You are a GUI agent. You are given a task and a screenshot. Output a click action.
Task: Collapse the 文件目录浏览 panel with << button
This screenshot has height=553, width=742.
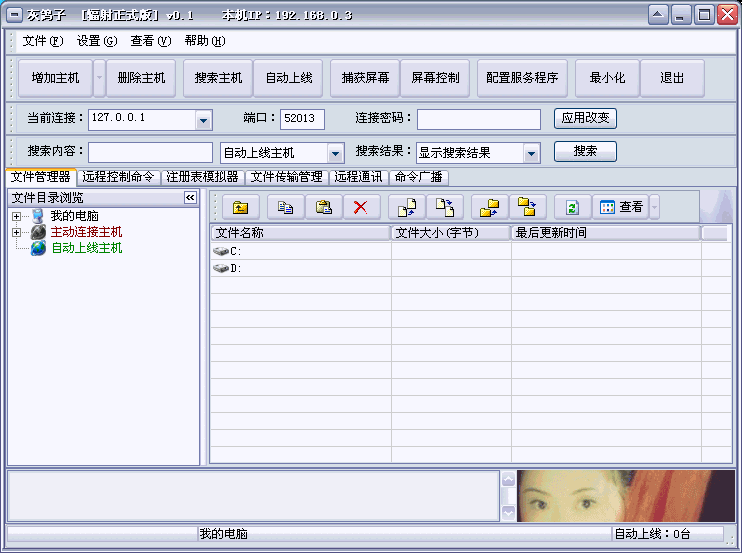point(190,198)
